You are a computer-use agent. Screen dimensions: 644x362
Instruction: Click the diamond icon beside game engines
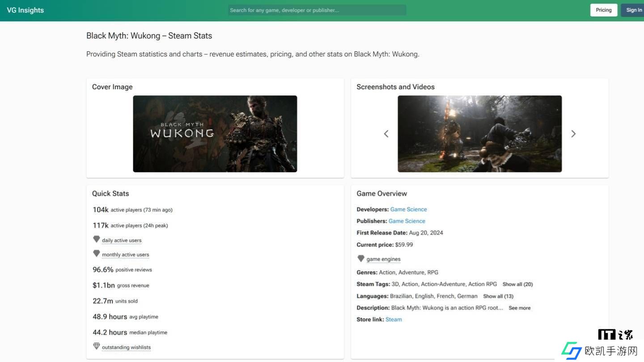pyautogui.click(x=361, y=259)
